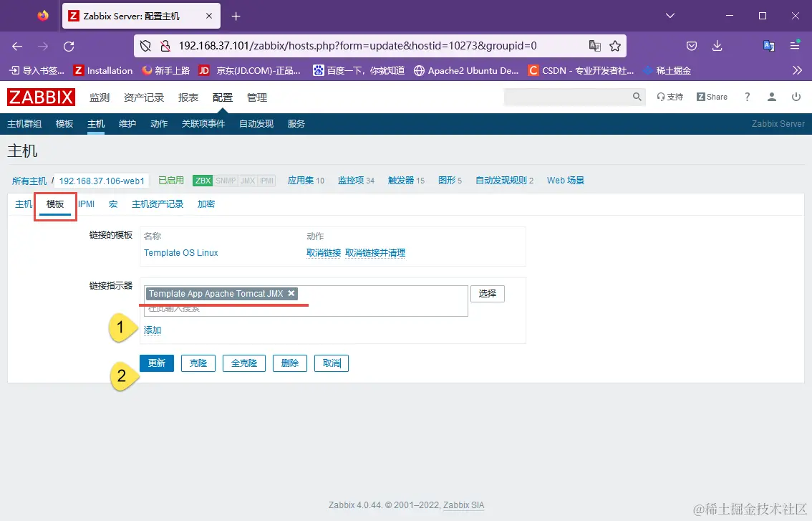Click the search magnifier in Zabbix header
812x521 pixels.
point(636,95)
